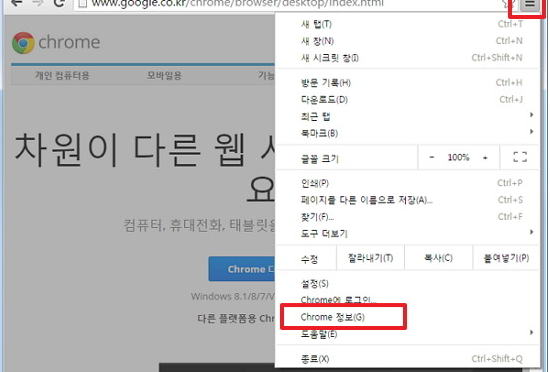Image resolution: width=550 pixels, height=372 pixels.
Task: Select 새 창(N) menu item
Action: click(408, 41)
